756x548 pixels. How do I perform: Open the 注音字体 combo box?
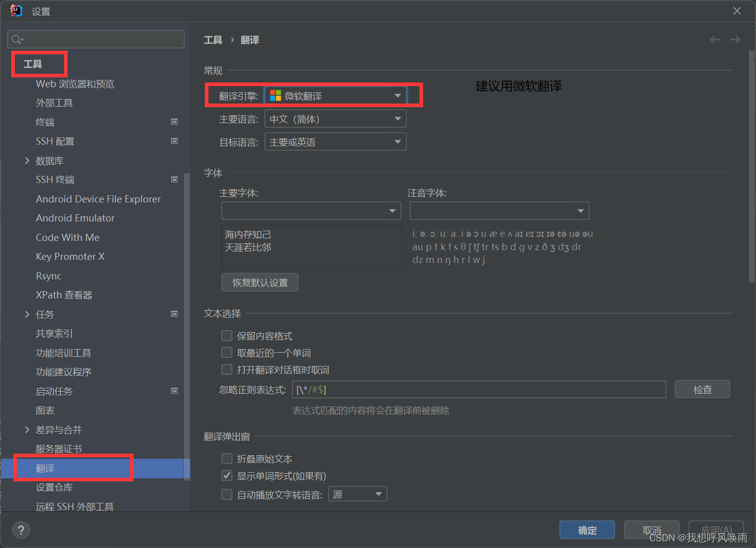(499, 211)
